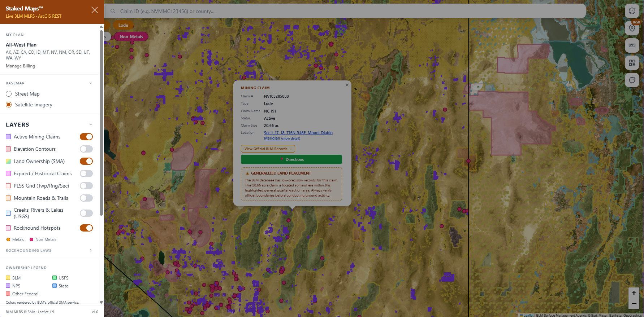Focus the Claim ID search field

coord(345,11)
